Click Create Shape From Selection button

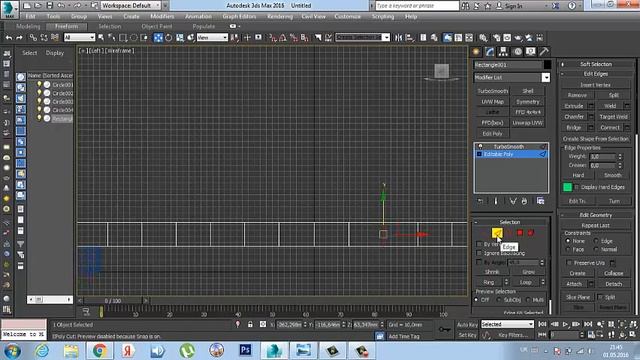coord(596,139)
